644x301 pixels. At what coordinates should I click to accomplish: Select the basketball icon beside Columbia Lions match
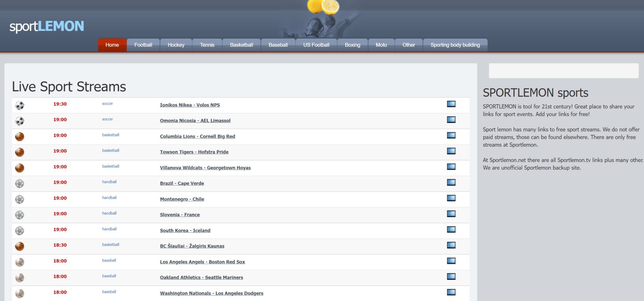[x=19, y=136]
